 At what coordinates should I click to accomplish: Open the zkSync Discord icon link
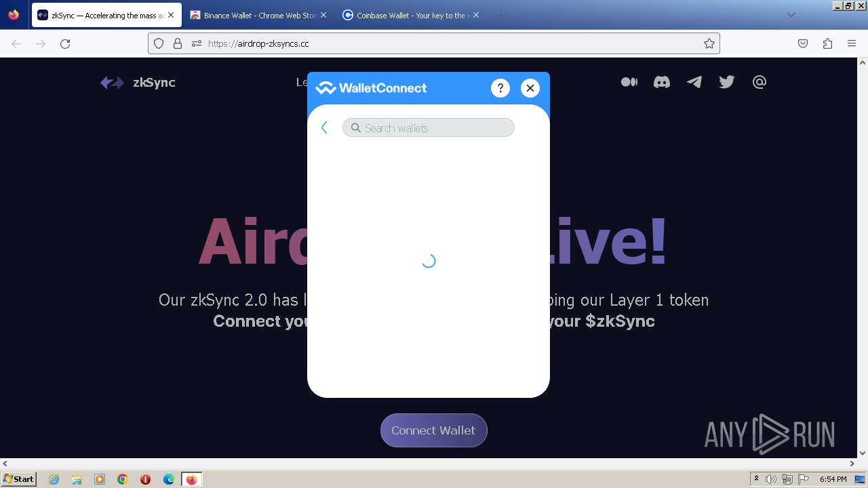click(662, 82)
